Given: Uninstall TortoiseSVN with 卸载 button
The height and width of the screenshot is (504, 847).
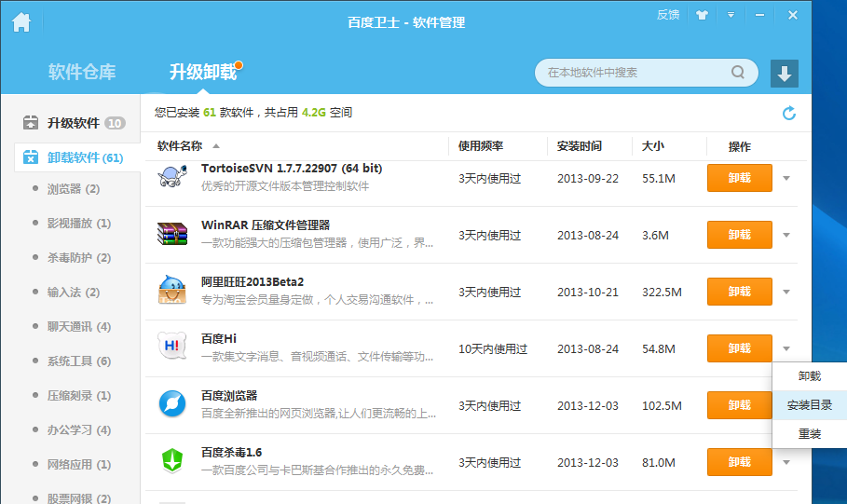Looking at the screenshot, I should click(x=739, y=178).
